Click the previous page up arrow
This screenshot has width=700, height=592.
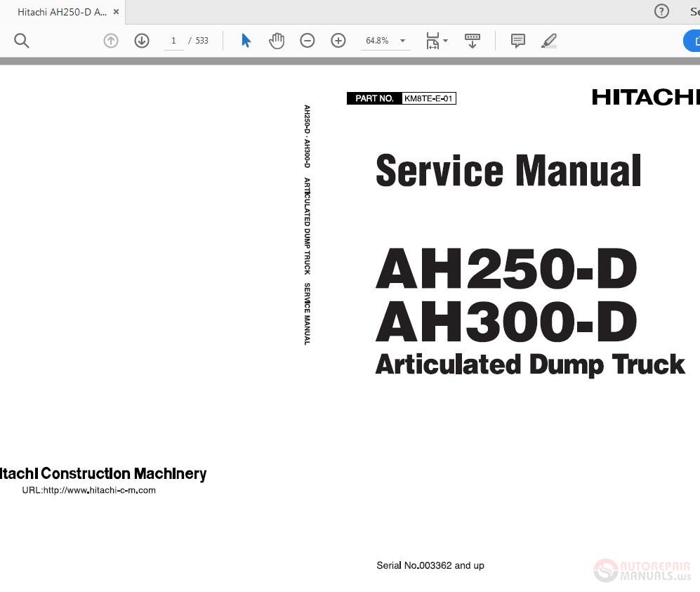click(110, 40)
